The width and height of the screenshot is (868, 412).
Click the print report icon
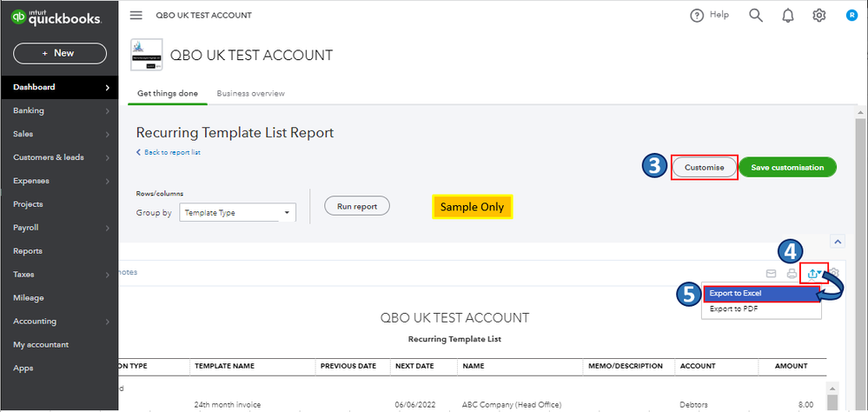[792, 274]
